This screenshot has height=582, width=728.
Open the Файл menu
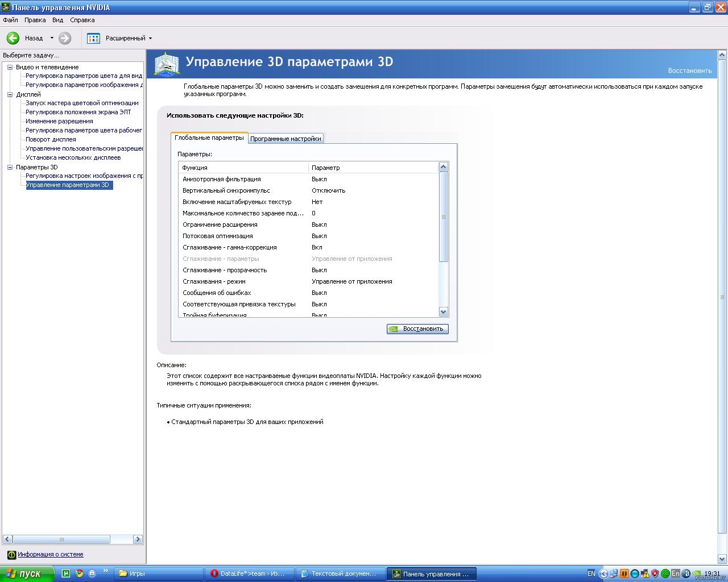(10, 20)
